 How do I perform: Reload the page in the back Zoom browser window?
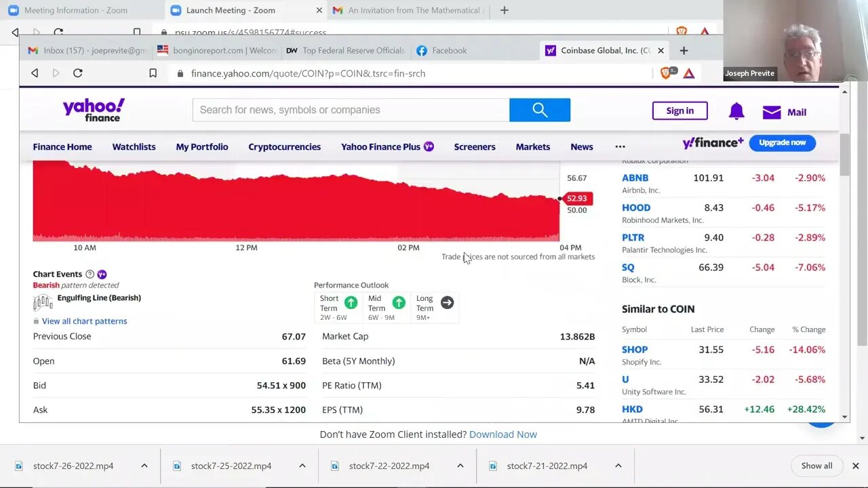[58, 32]
